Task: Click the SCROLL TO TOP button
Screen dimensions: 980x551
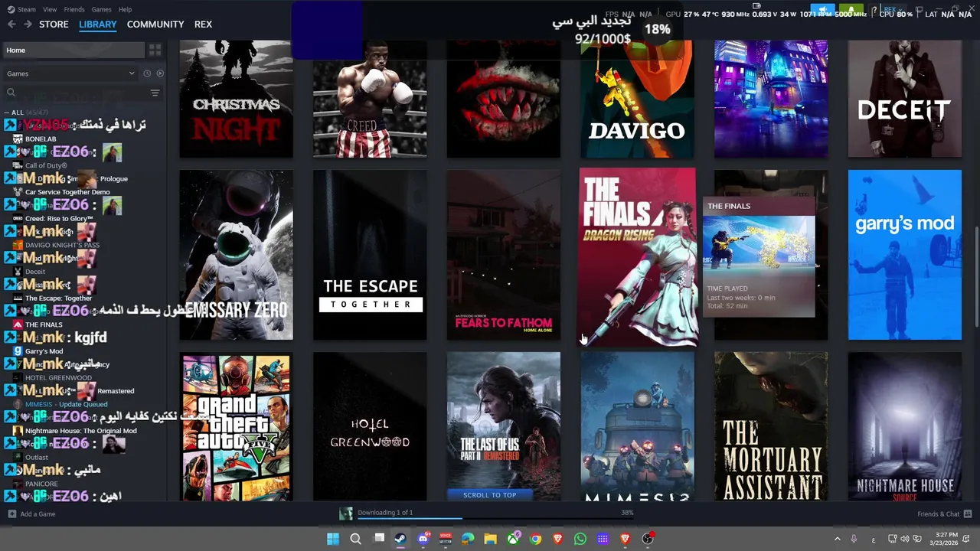Action: click(x=490, y=495)
